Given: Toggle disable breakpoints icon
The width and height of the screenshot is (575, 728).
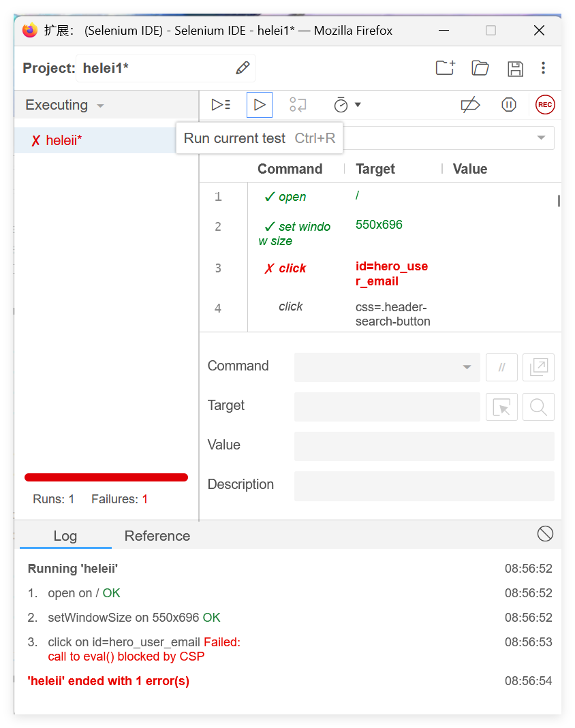Looking at the screenshot, I should 470,105.
